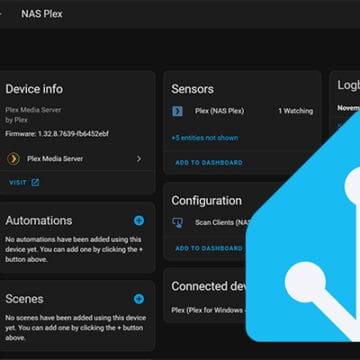
Task: Click the yellow Plex Media Server icon
Action: (13, 159)
